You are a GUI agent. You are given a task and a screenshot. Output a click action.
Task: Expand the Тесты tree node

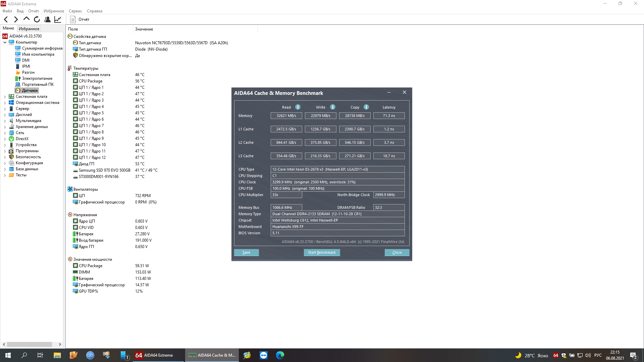pos(5,175)
